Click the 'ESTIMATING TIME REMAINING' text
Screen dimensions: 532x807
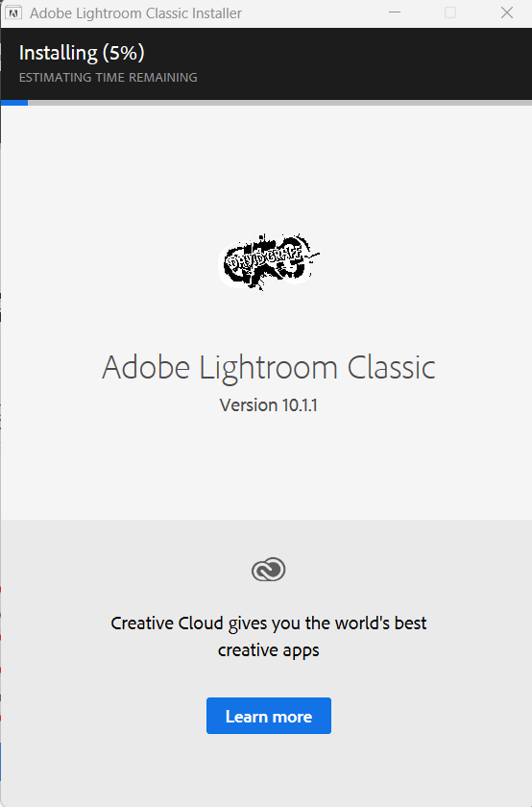109,78
